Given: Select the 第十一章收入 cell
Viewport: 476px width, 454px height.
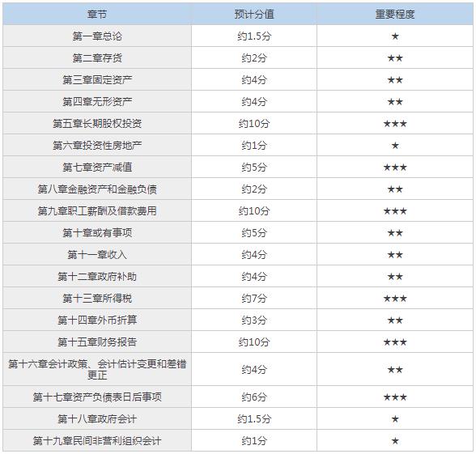Looking at the screenshot, I should [x=97, y=255].
